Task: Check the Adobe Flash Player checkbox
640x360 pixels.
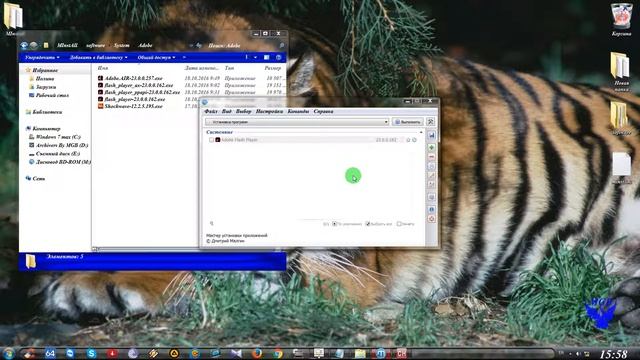Action: pos(211,140)
